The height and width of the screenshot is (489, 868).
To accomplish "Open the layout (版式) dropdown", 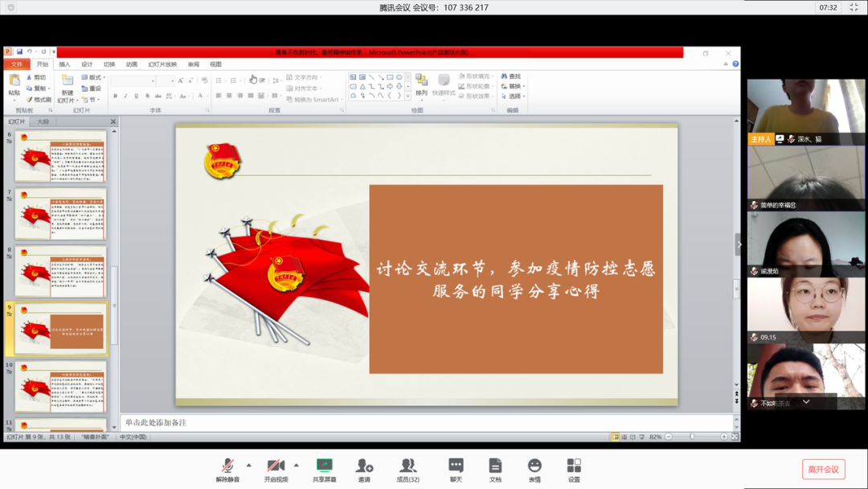I will tap(93, 77).
